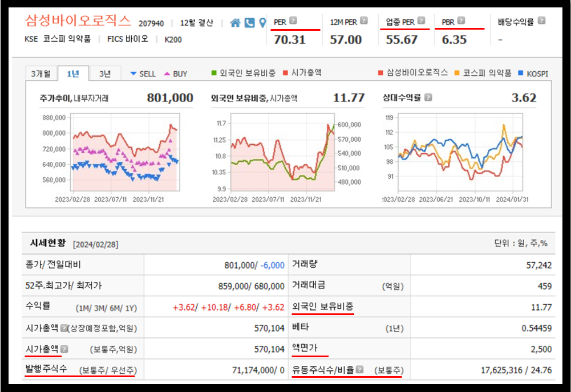Screen dimensions: 571x392
Task: Open the 배당수익률 help icon
Action: pyautogui.click(x=541, y=21)
